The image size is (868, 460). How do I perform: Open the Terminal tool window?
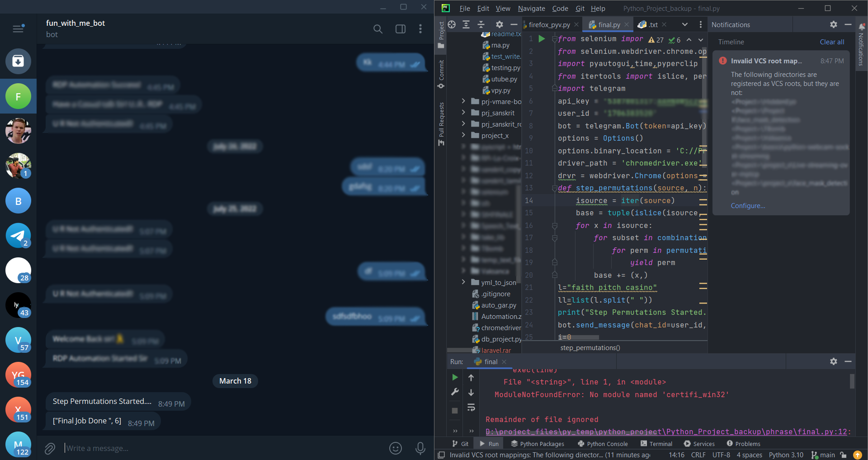coord(656,444)
